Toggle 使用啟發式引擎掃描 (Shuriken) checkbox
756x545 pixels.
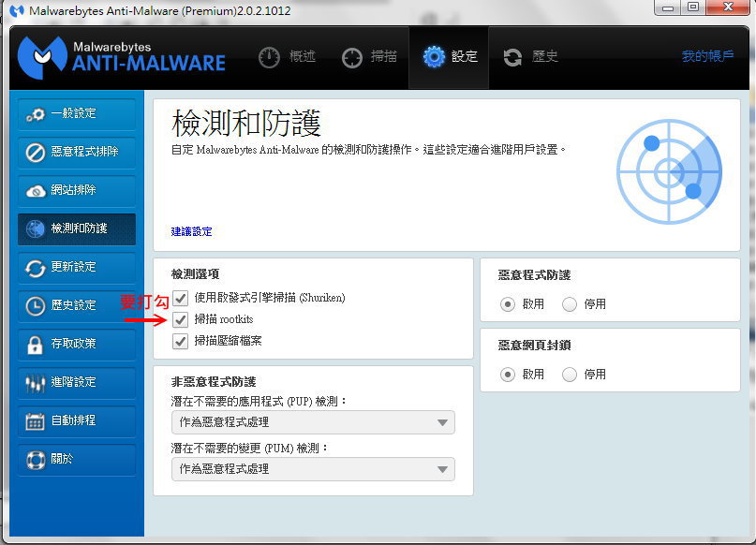click(180, 298)
